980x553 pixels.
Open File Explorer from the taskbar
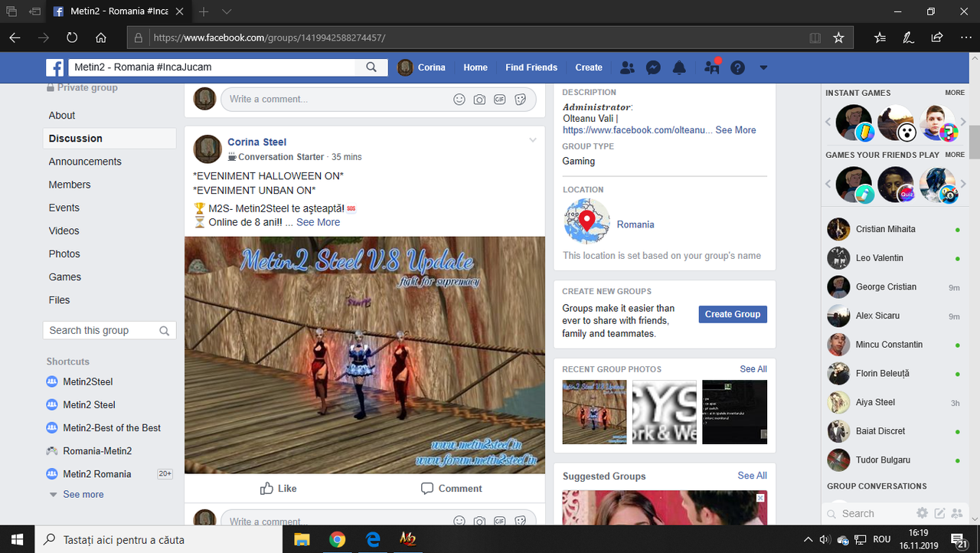coord(301,539)
